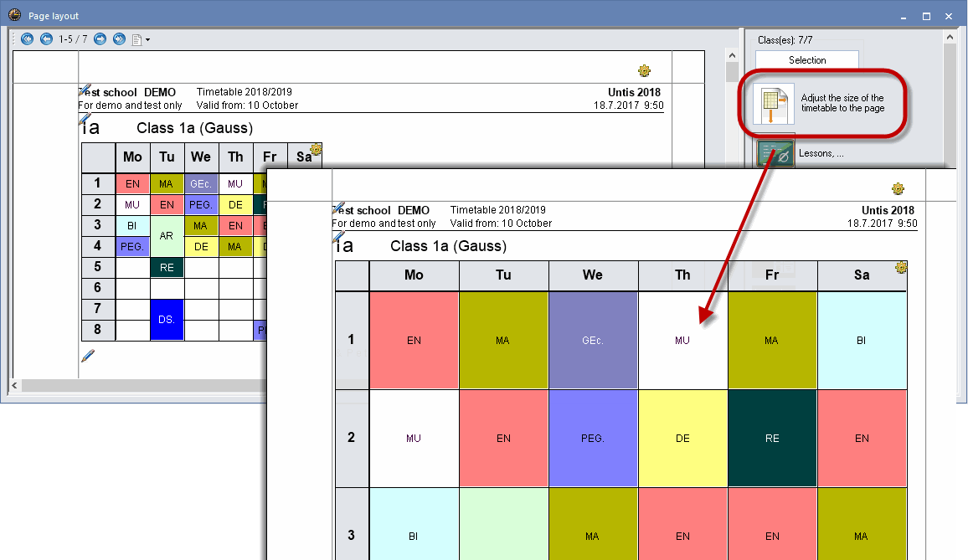Select the Tuesday period 1 MA cell in the enlarged timetable
This screenshot has width=968, height=560.
tap(503, 340)
